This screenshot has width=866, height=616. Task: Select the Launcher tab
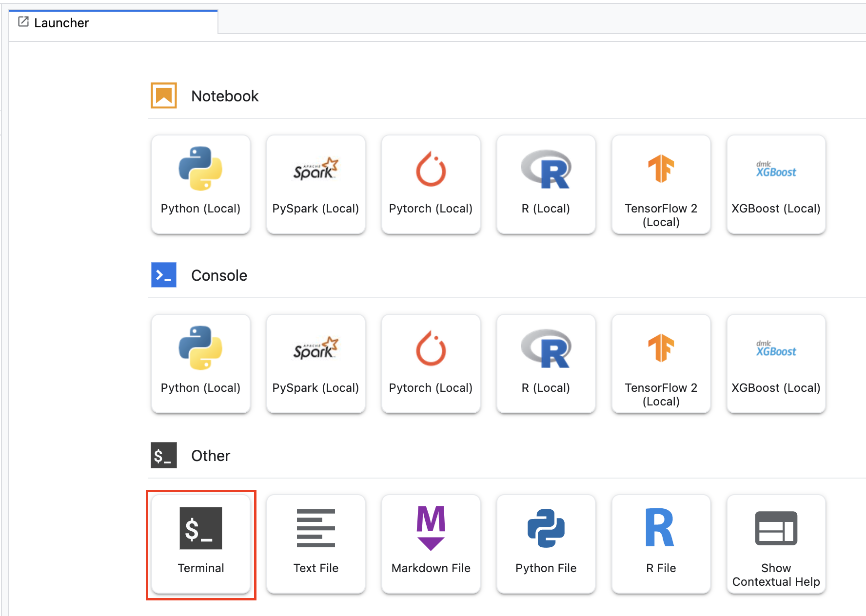(x=61, y=23)
